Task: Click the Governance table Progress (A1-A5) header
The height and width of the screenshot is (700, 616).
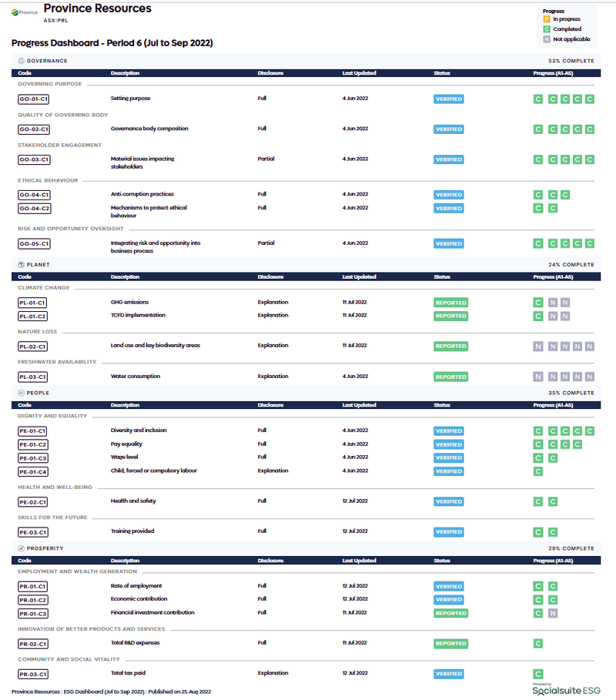Action: [553, 72]
